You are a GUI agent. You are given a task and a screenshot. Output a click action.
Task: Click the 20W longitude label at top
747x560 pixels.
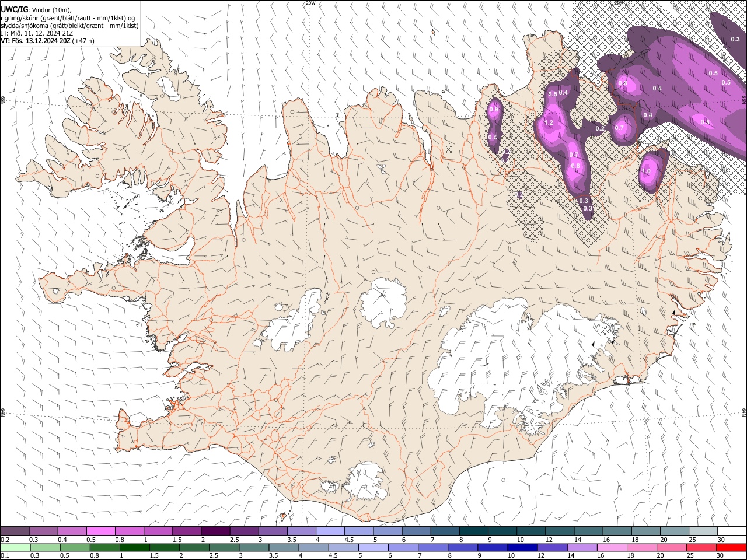pos(310,3)
